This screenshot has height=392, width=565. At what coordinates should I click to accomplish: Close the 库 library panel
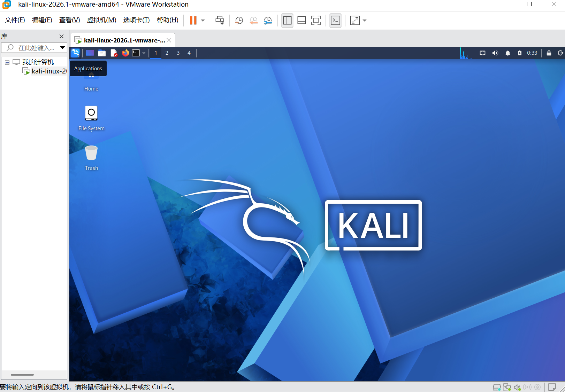pyautogui.click(x=62, y=36)
